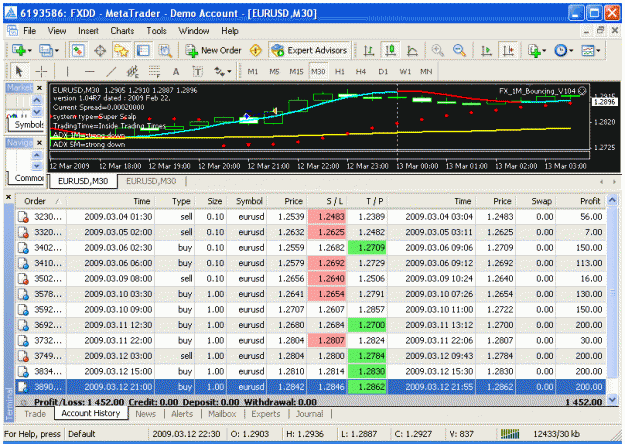Close the Terminal panel
The width and height of the screenshot is (625, 444).
(8, 197)
